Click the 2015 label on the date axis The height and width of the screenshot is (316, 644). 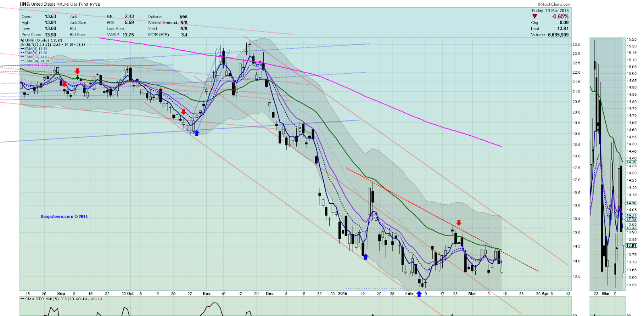click(x=343, y=293)
